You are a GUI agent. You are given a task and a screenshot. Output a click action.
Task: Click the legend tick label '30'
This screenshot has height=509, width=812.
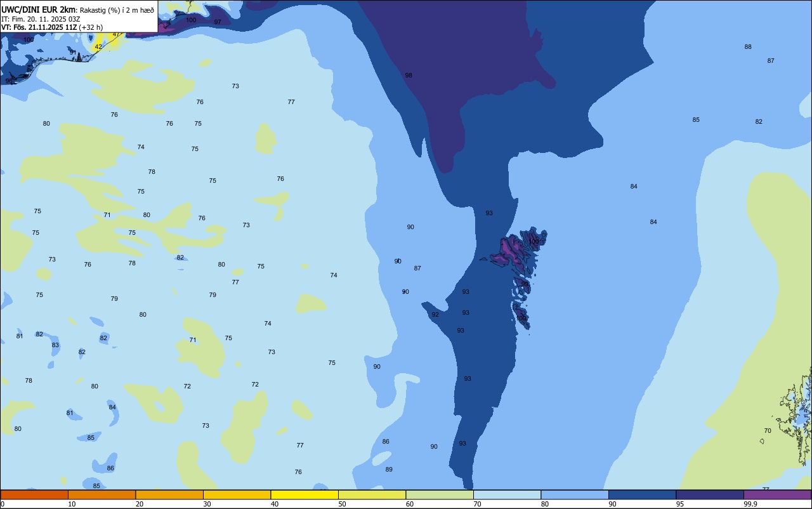pyautogui.click(x=207, y=504)
